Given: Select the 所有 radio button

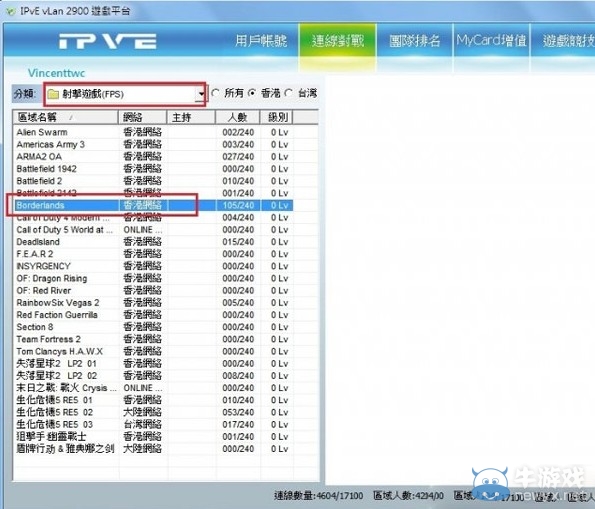Looking at the screenshot, I should (x=215, y=93).
